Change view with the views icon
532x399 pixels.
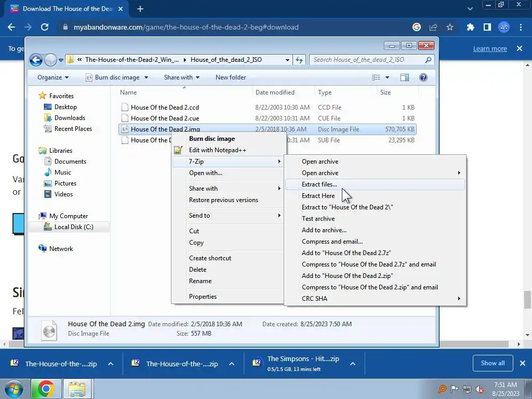pos(376,77)
